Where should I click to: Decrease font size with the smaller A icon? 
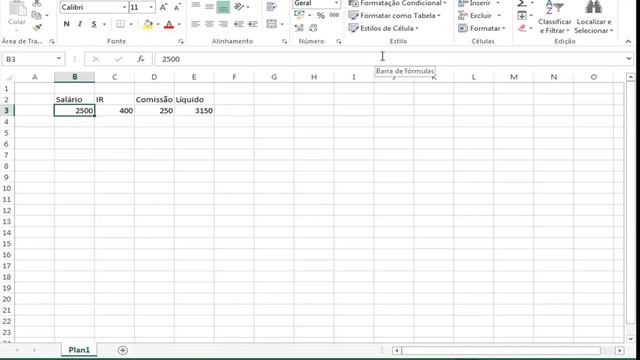[177, 7]
